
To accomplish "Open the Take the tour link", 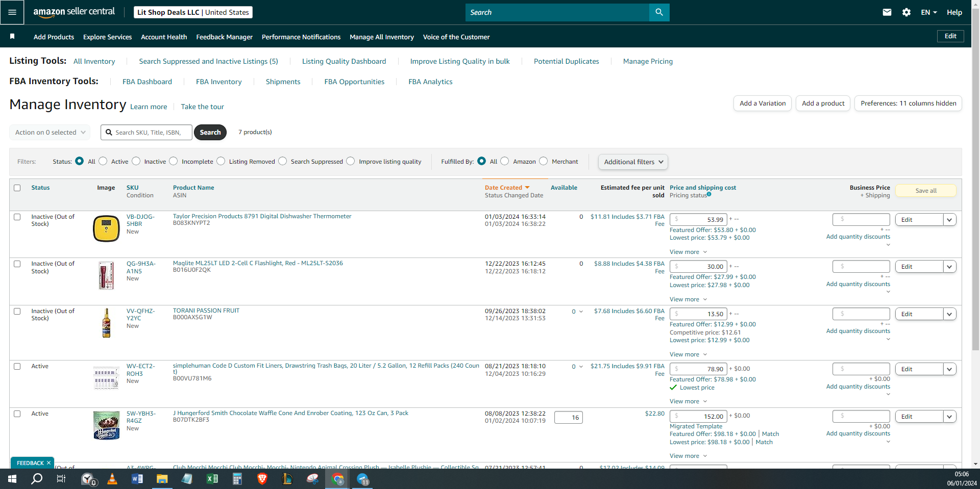I will click(202, 107).
